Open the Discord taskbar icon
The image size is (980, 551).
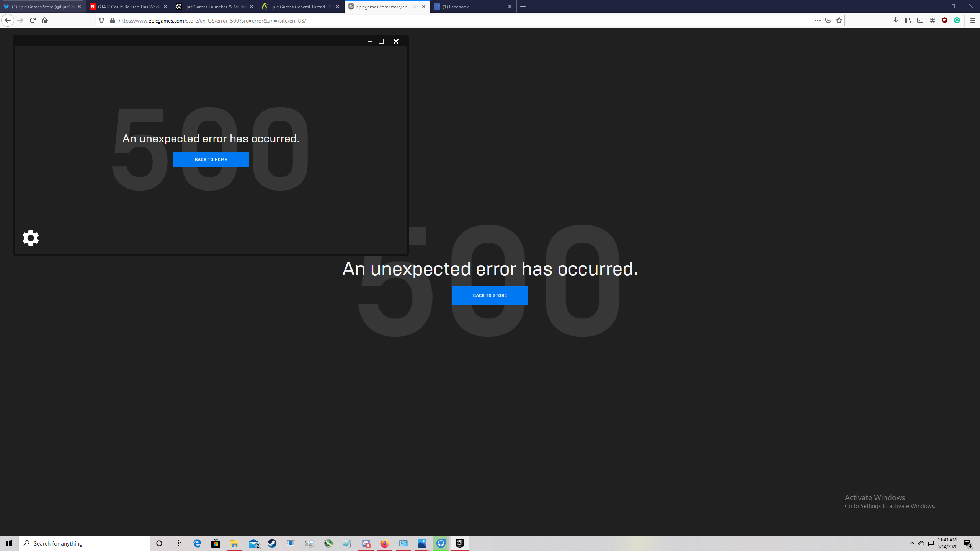[366, 543]
